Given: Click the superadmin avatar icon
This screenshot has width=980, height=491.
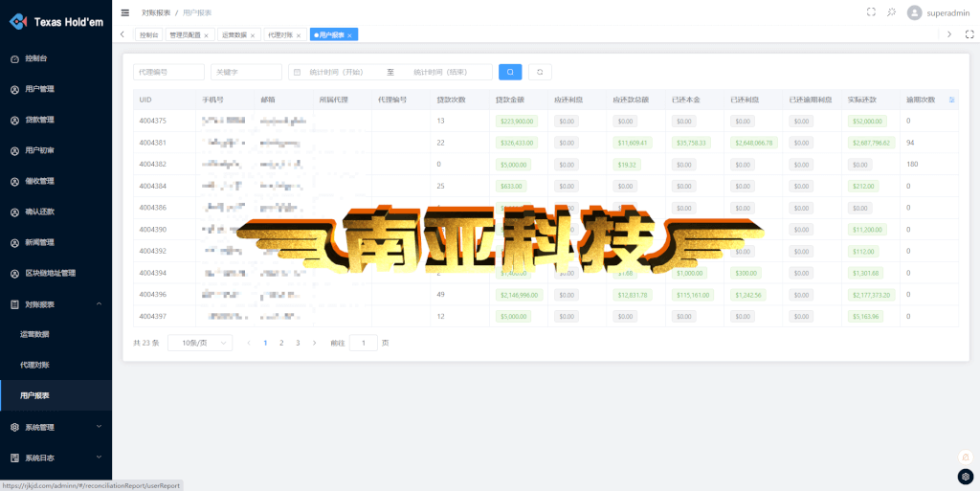Looking at the screenshot, I should (x=914, y=12).
